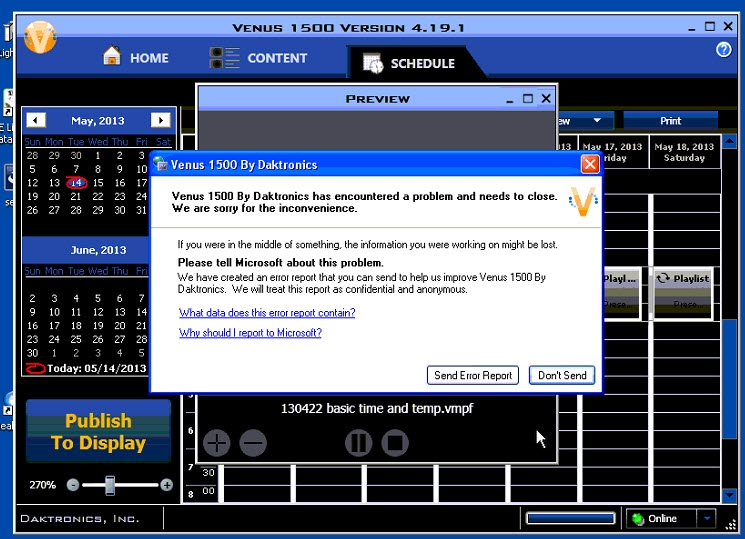Decrease schedule zoom with minus icon
745x539 pixels.
(x=73, y=485)
